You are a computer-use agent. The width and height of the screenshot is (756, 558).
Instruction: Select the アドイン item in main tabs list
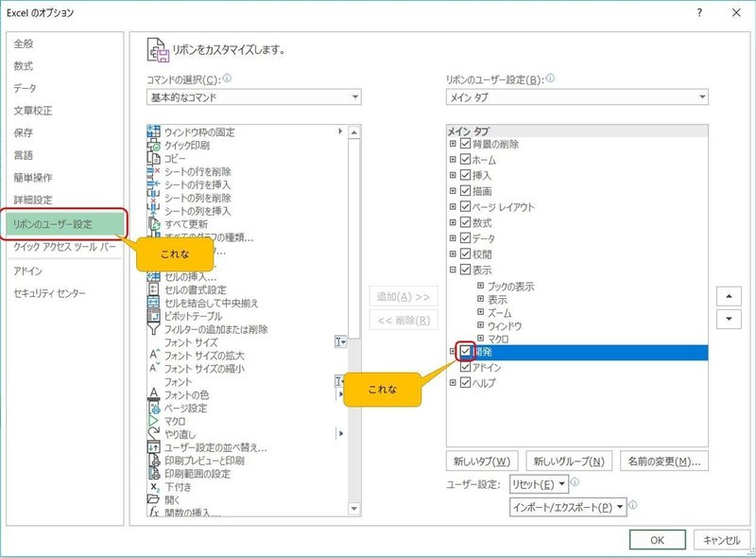coord(487,367)
